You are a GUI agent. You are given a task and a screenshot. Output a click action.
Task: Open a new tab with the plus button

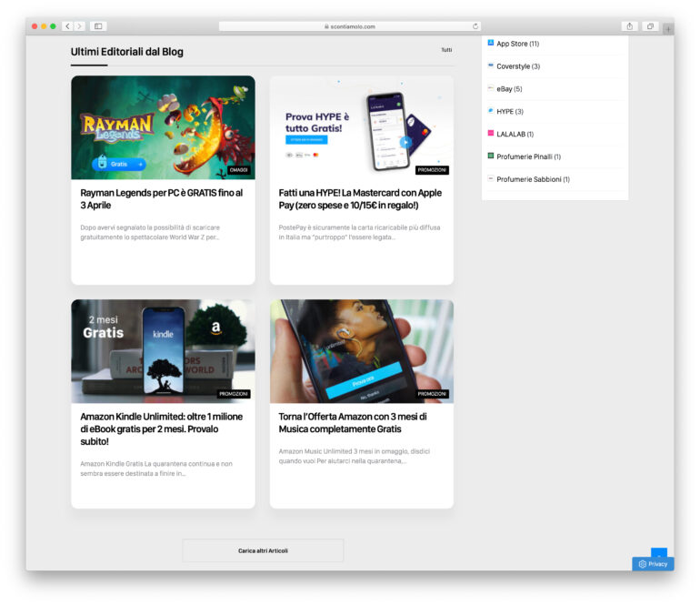coord(668,29)
